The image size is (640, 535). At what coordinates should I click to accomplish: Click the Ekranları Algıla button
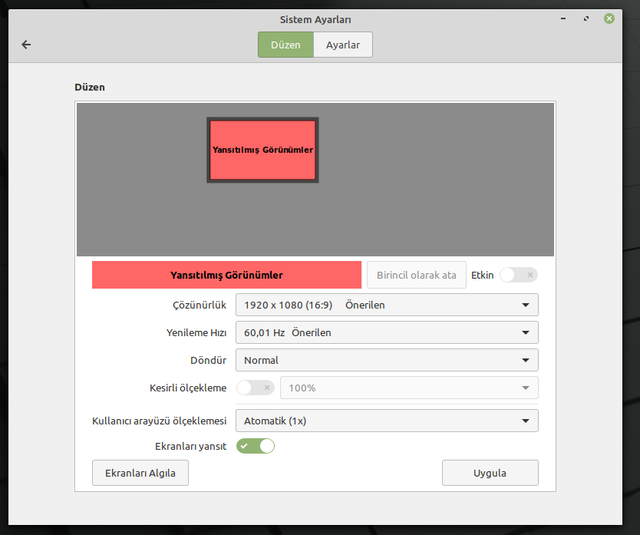click(140, 473)
